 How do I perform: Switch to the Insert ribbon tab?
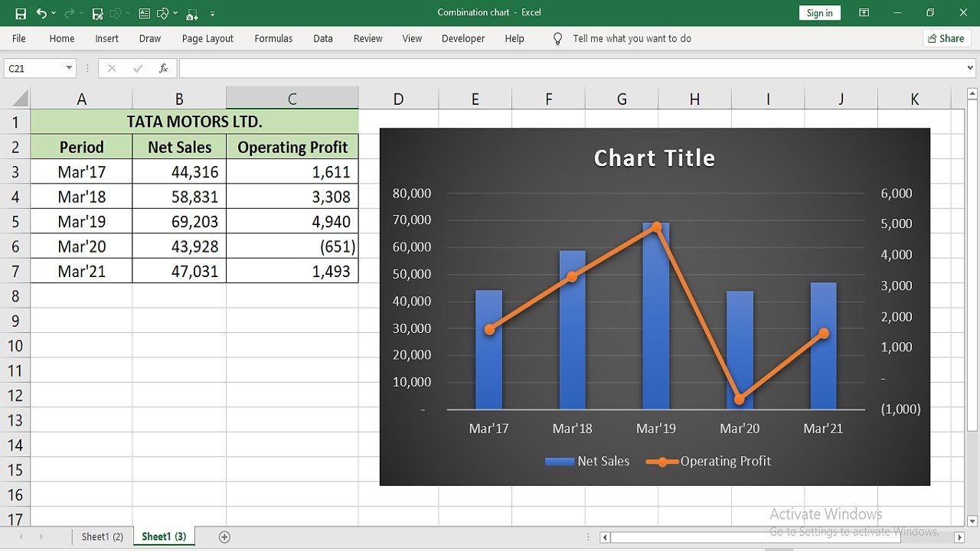point(106,38)
